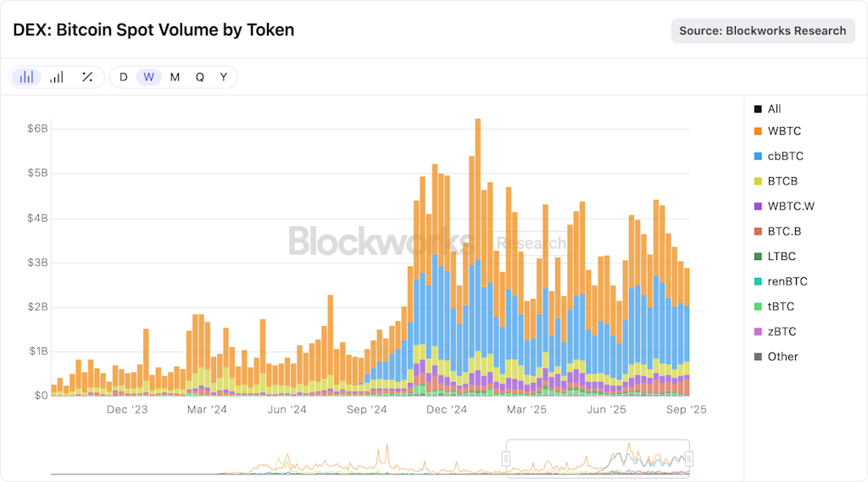868x482 pixels.
Task: Switch to Yearly (Y) interval
Action: click(x=224, y=77)
